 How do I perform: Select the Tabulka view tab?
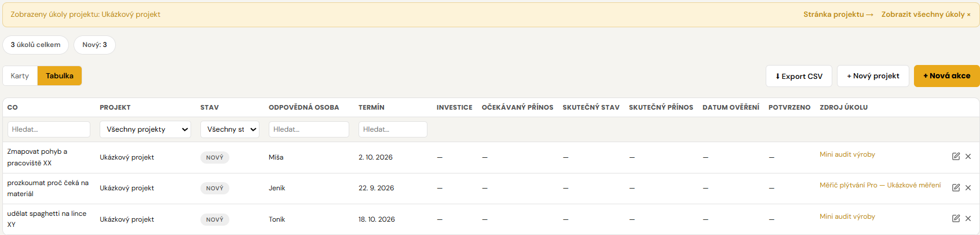pos(60,76)
